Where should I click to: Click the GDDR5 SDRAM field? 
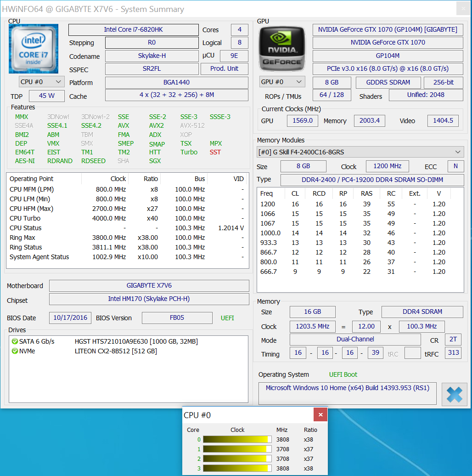[388, 83]
